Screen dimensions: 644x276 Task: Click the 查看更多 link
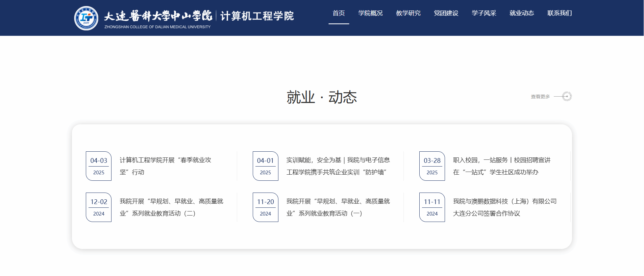pos(540,97)
